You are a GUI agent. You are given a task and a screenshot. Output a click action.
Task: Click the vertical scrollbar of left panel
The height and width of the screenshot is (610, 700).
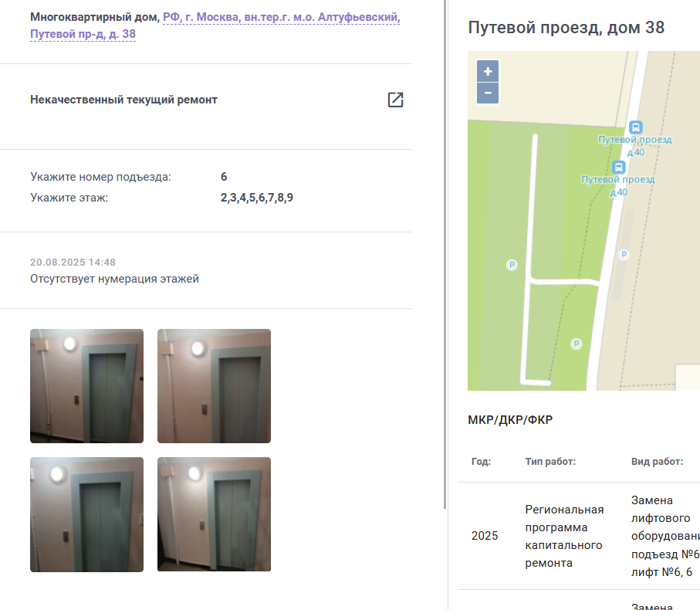(445, 254)
